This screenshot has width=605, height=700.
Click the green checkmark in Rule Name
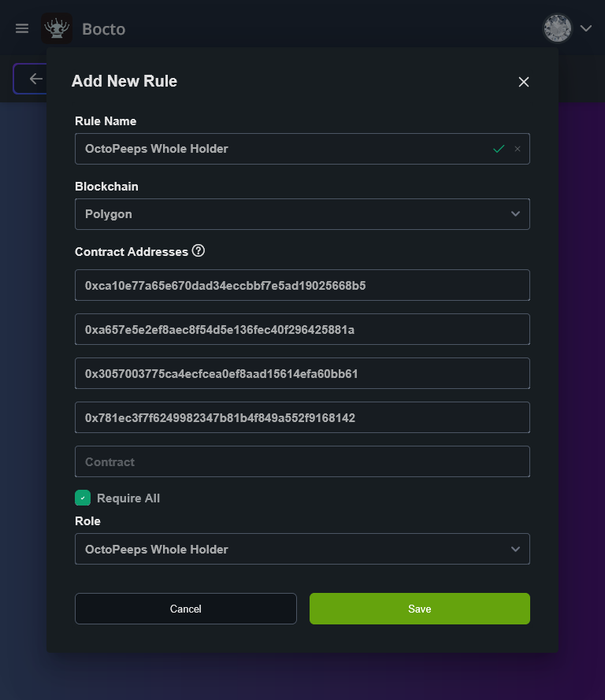click(x=498, y=149)
